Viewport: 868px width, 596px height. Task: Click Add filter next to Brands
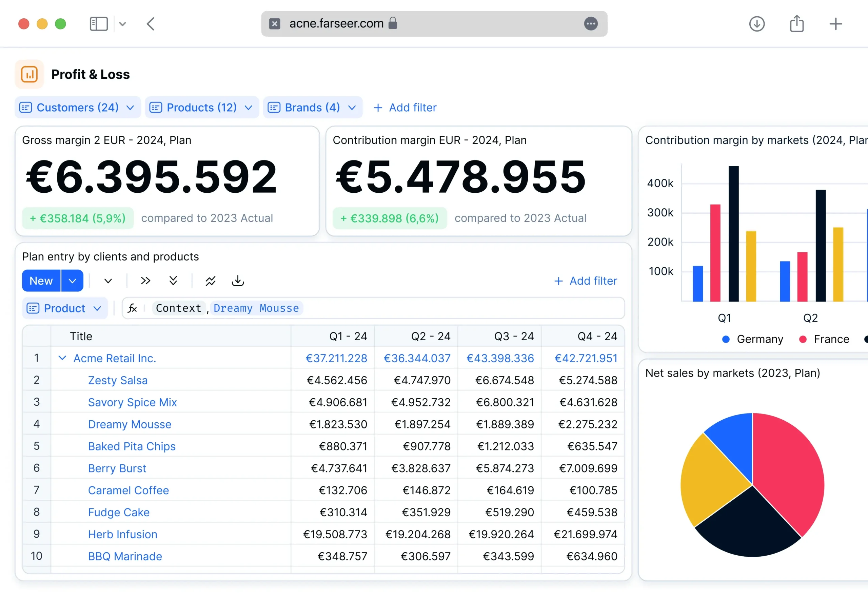[405, 108]
